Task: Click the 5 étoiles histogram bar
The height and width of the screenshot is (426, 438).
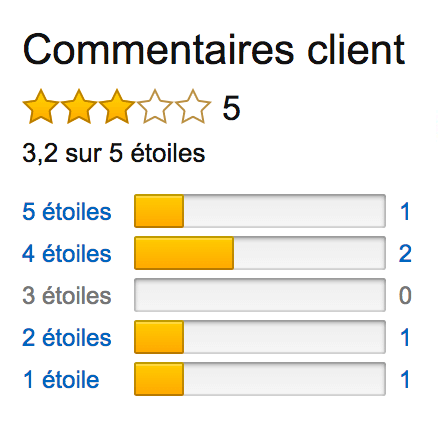Action: point(260,211)
